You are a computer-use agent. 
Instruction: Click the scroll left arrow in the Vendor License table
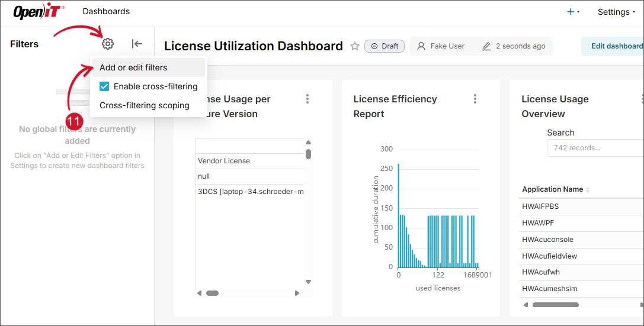[x=199, y=293]
